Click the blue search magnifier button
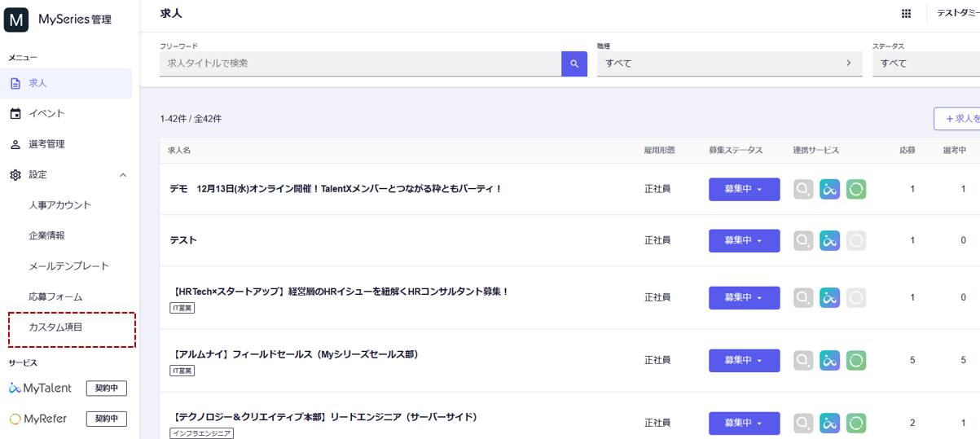The image size is (980, 439). click(x=573, y=64)
